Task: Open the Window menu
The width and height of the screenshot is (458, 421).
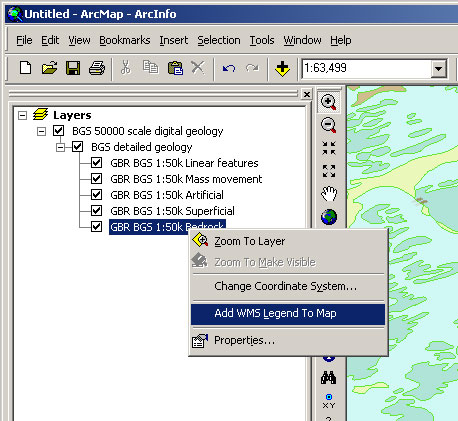Action: click(302, 40)
